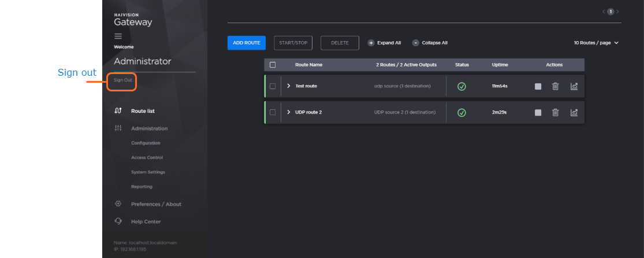This screenshot has height=258, width=644.
Task: Open statistics chart for Test route
Action: [x=574, y=86]
